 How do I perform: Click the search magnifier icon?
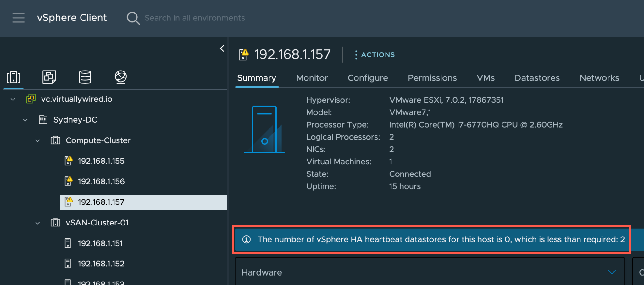[133, 18]
